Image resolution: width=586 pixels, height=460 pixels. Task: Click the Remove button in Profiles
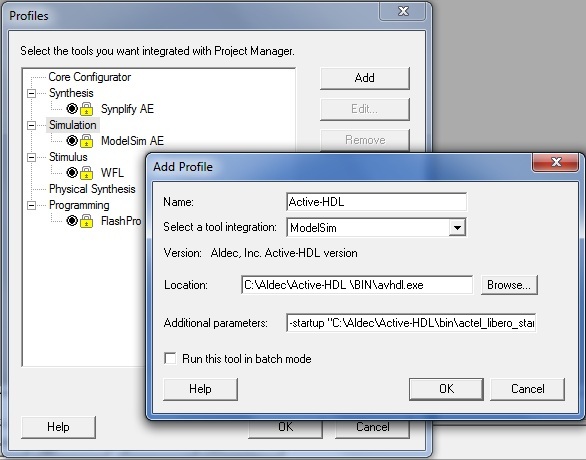(x=365, y=140)
